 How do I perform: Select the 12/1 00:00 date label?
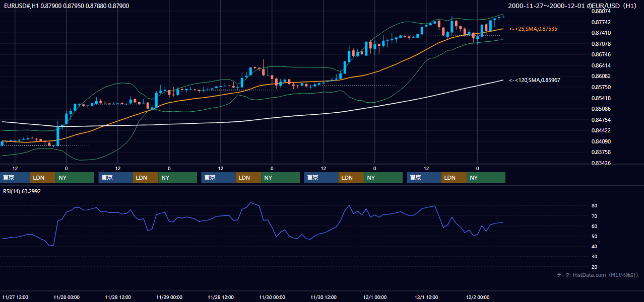pos(375,297)
